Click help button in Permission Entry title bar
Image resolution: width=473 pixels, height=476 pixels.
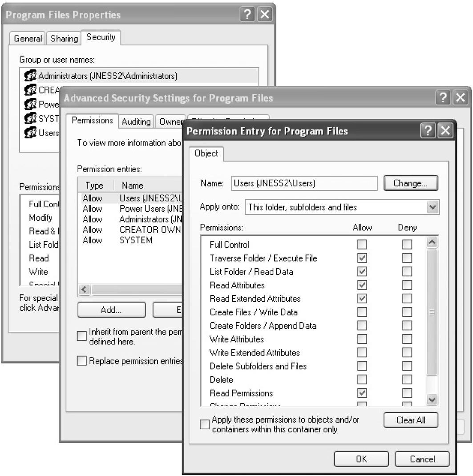point(428,131)
